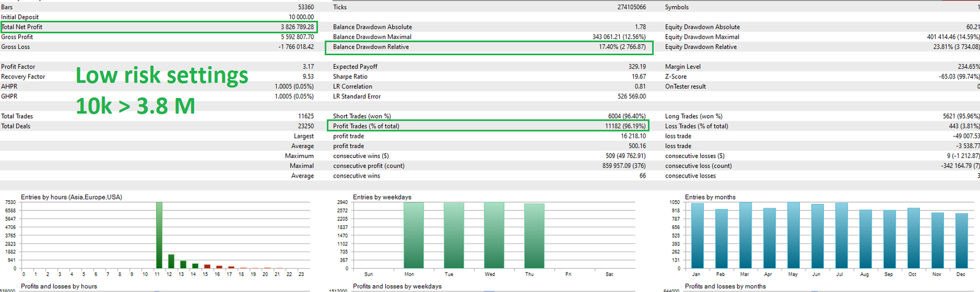The image size is (980, 292).
Task: Click the Sharpe Ratio value 19.67
Action: tap(638, 77)
